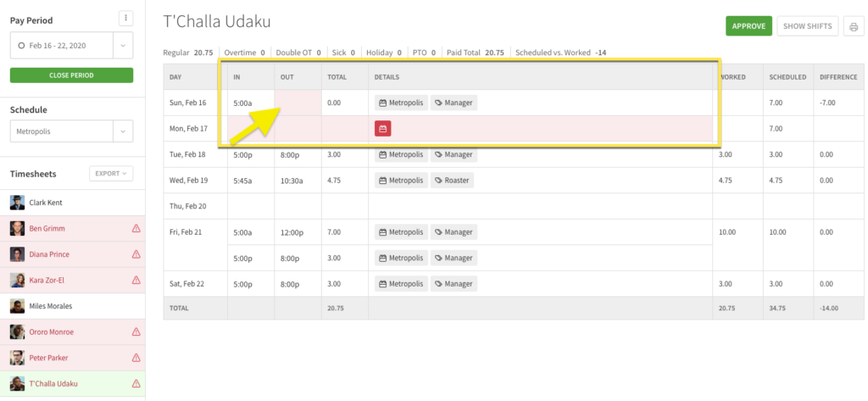Open the Pay Period three-dot options menu
Screen dimensions: 868x401
click(125, 17)
